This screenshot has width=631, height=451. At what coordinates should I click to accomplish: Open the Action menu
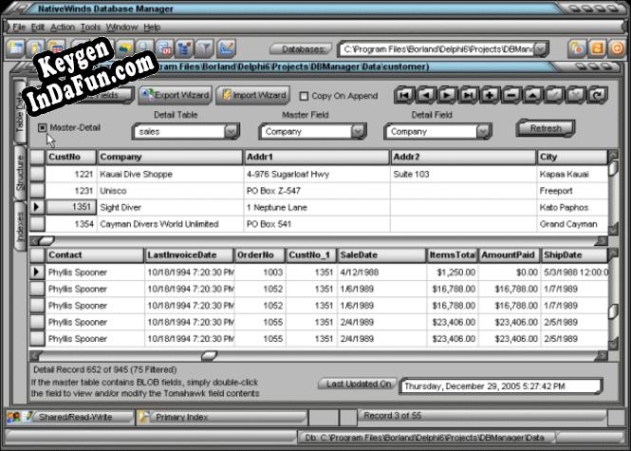coord(62,27)
